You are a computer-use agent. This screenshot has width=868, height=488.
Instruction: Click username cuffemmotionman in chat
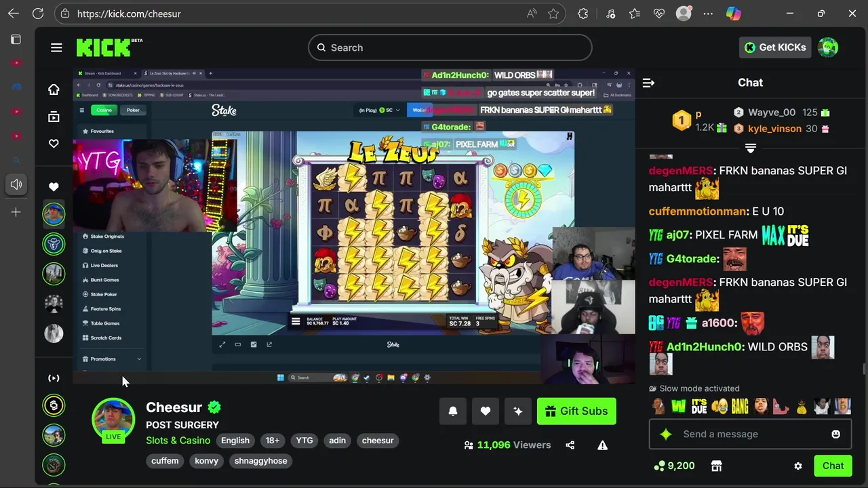point(698,211)
